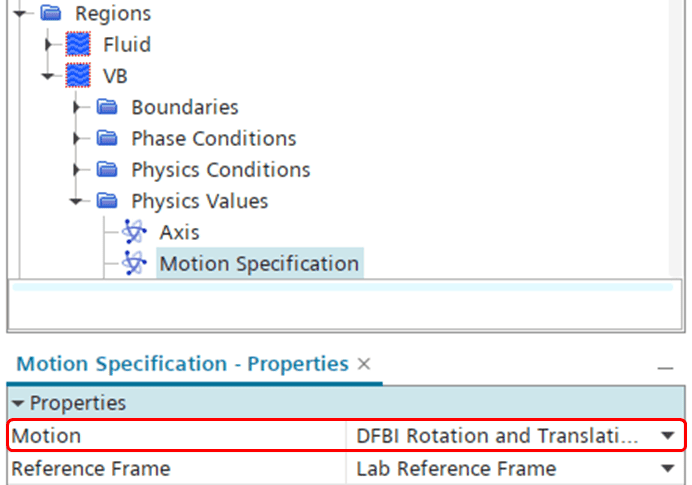Click the VB region icon
Viewport: 692px width, 485px height.
[x=78, y=76]
